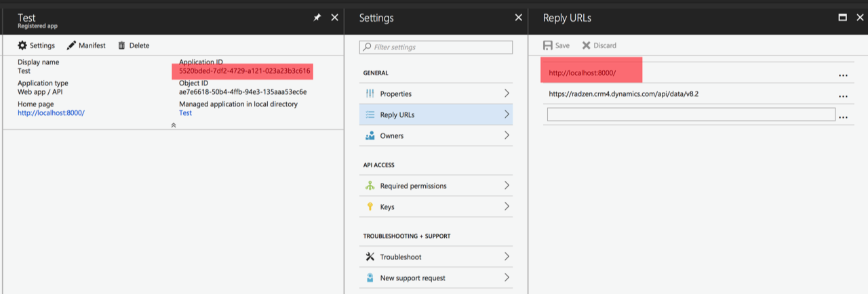The height and width of the screenshot is (294, 868).
Task: Open ellipsis menu for radzen.crm4 reply URL
Action: (843, 97)
